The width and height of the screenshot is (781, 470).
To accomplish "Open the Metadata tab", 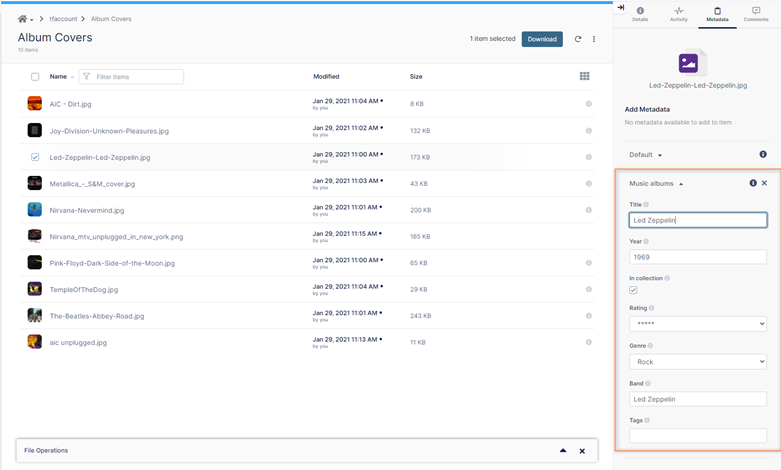I will [717, 14].
